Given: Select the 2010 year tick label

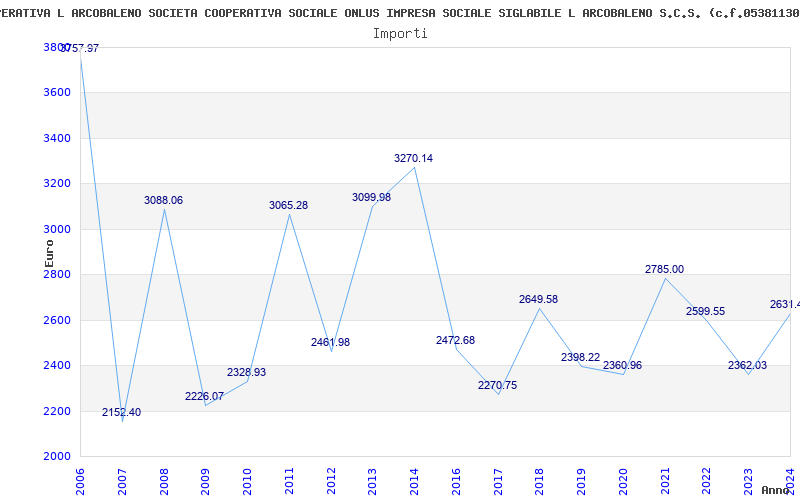Looking at the screenshot, I should coord(247,477).
